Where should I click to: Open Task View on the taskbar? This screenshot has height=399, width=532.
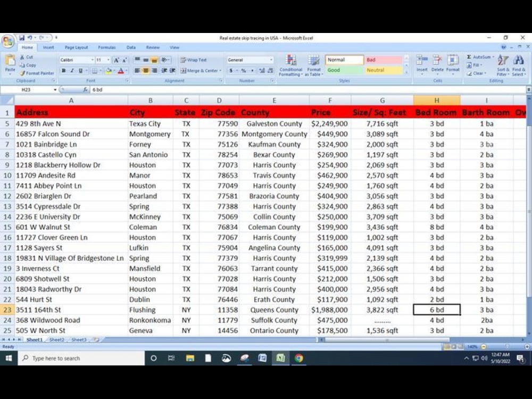tap(171, 358)
